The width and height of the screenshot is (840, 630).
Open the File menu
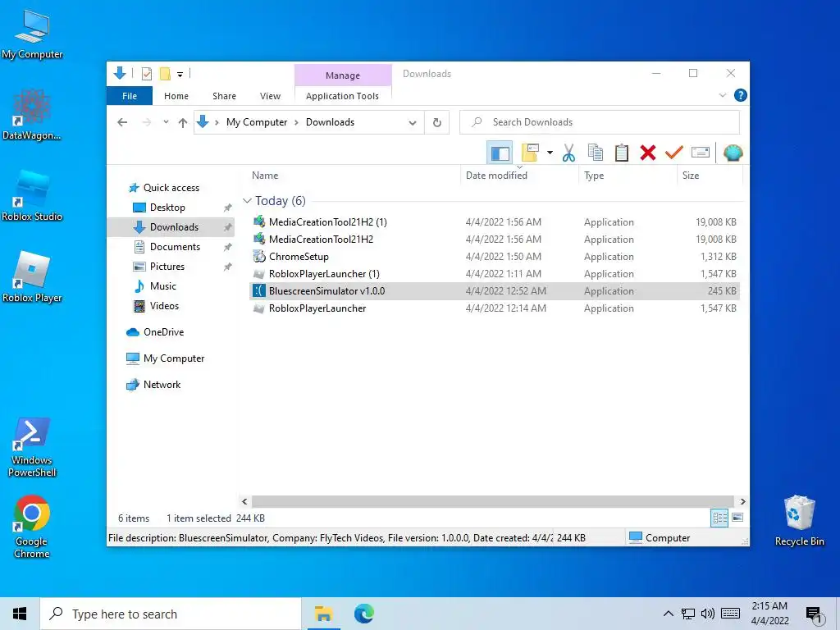click(x=130, y=96)
